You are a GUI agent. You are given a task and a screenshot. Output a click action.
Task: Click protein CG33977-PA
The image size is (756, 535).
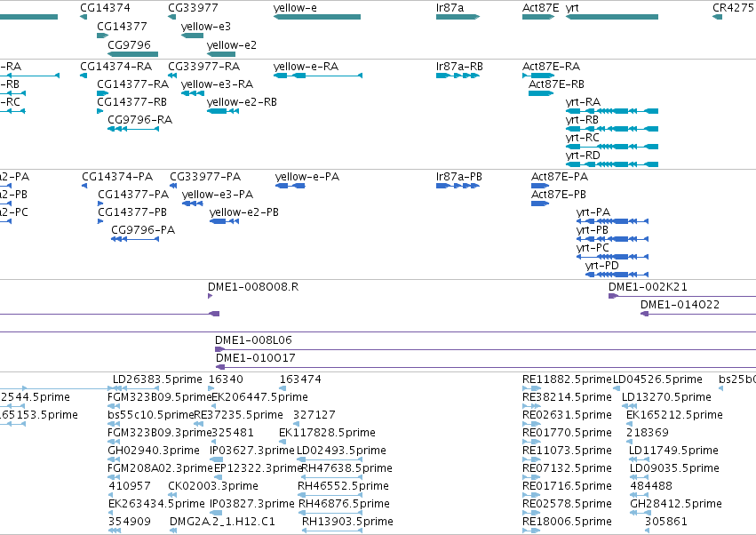[x=205, y=177]
